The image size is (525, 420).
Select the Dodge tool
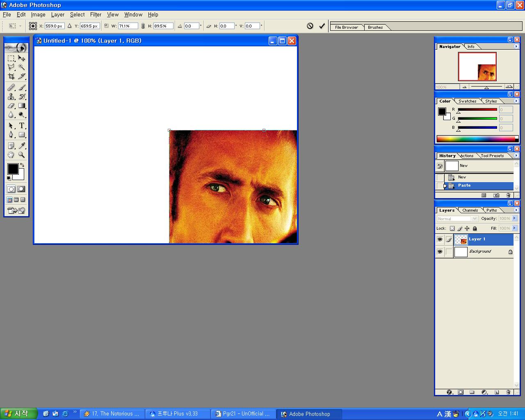pos(22,115)
